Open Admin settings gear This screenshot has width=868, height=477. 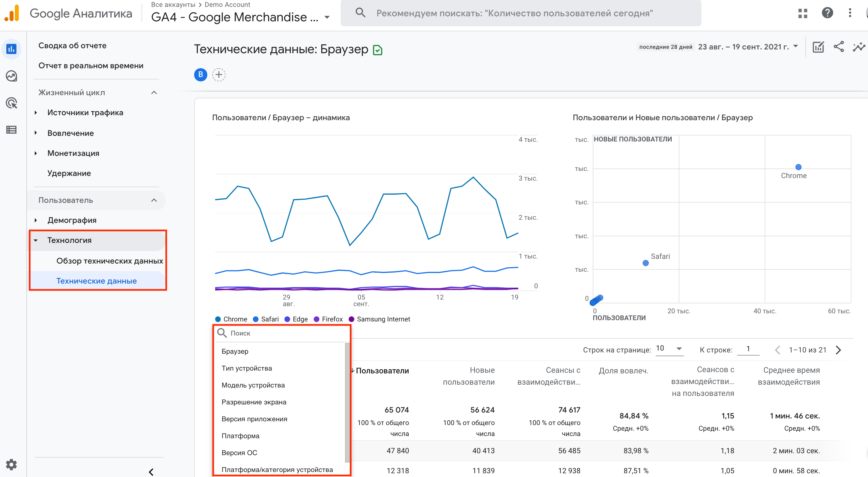pos(12,464)
